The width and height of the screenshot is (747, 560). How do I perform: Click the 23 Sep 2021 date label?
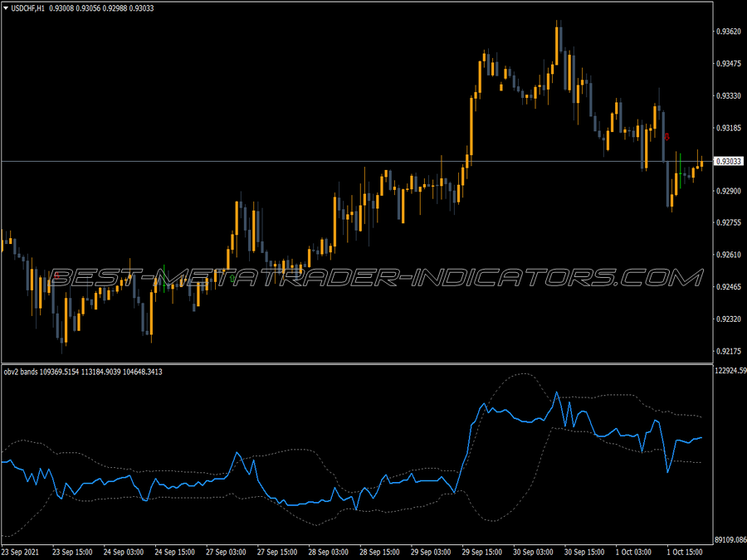point(21,553)
